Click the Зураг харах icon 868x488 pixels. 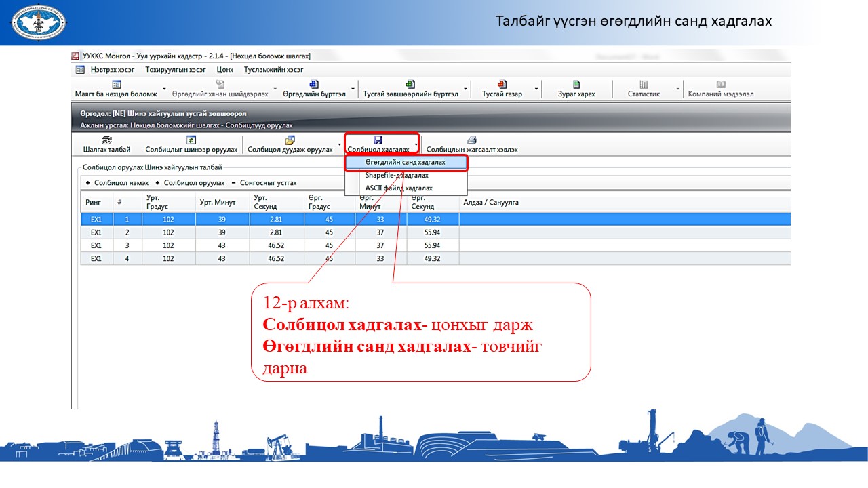click(576, 85)
